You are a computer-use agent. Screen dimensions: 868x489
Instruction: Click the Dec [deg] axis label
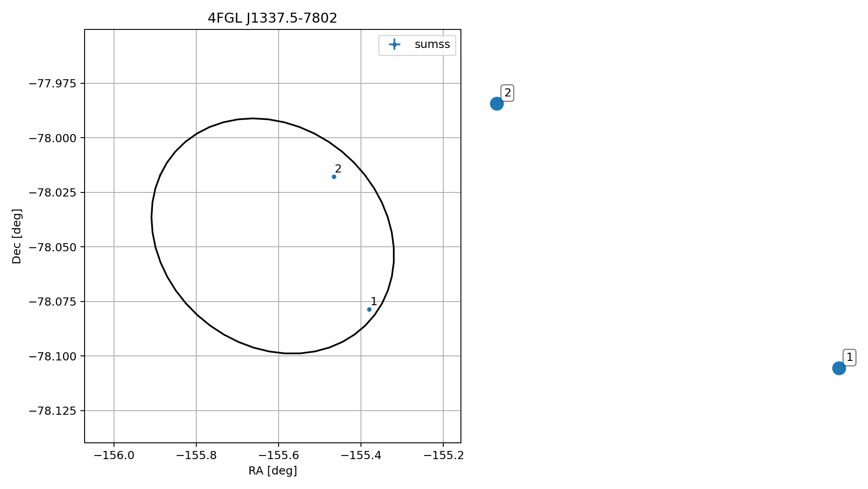17,236
